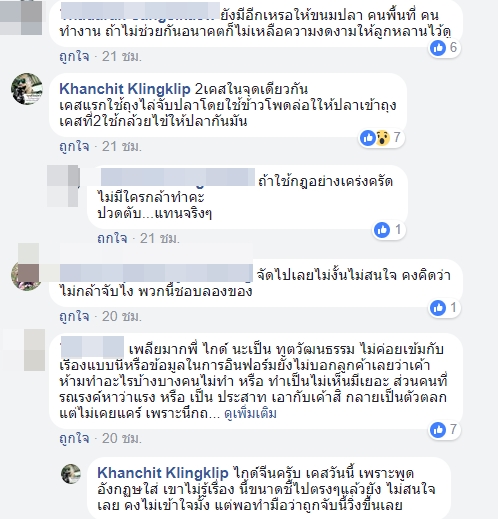498x519 pixels.
Task: Like the top comment via 'ถูกใจ'
Action: pos(74,56)
